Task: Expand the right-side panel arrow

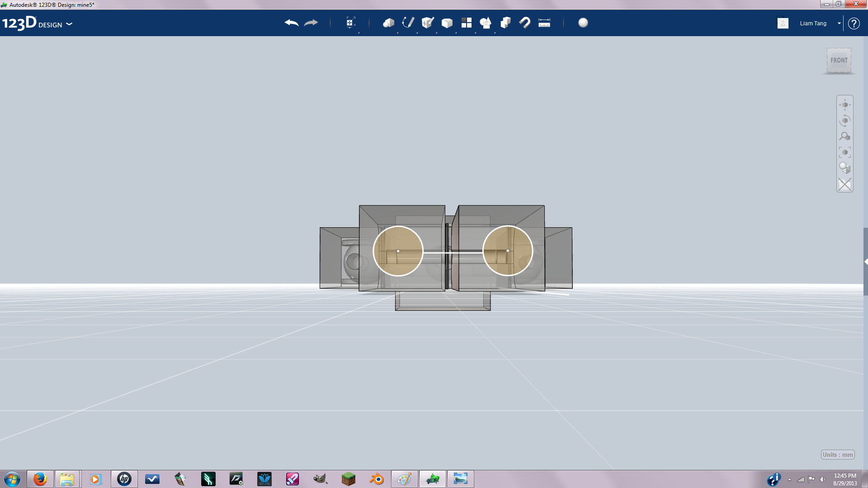Action: pyautogui.click(x=866, y=262)
